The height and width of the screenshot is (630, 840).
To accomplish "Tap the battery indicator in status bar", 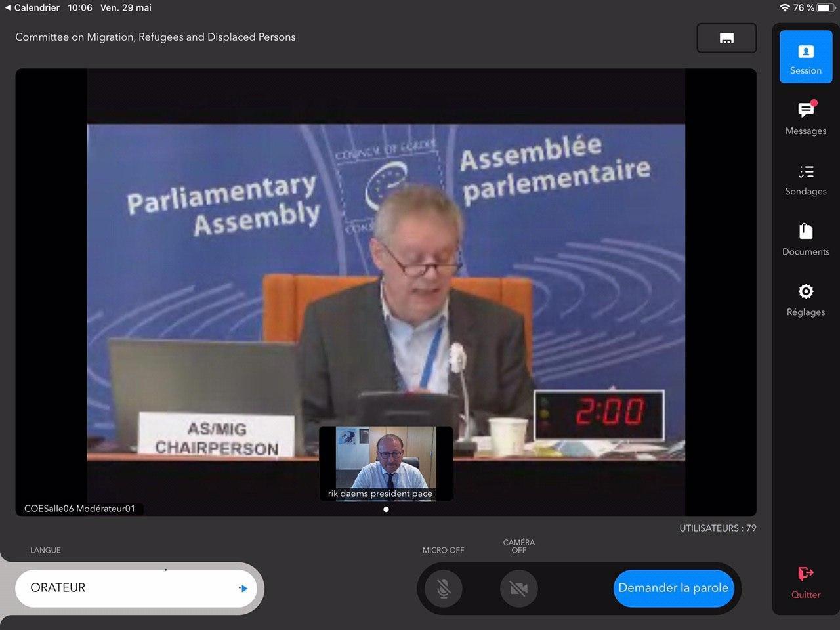I will (824, 8).
